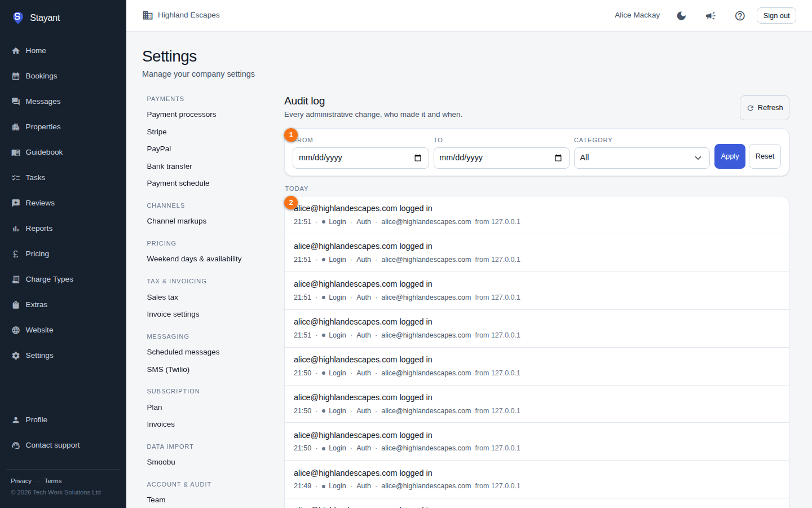This screenshot has height=508, width=812.
Task: Open Properties building icon
Action: [x=16, y=127]
